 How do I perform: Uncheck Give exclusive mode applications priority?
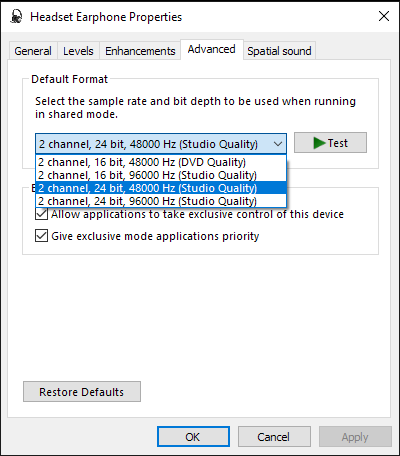(41, 236)
